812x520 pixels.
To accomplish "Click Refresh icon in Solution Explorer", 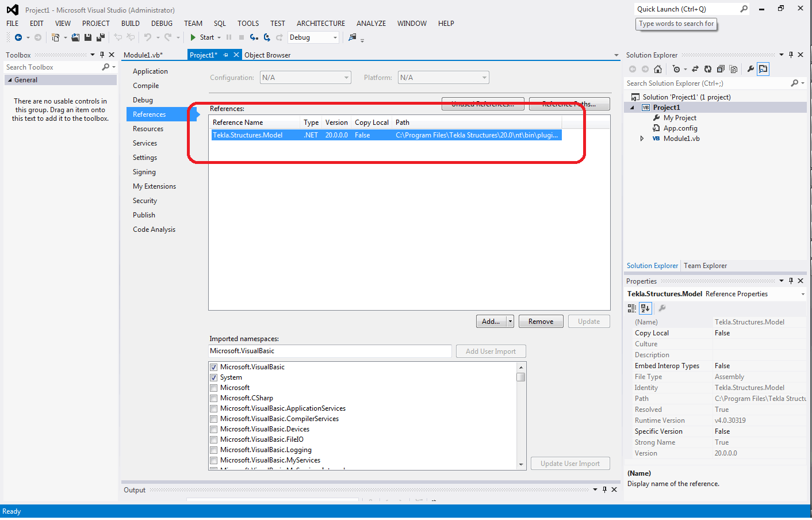I will click(x=708, y=69).
